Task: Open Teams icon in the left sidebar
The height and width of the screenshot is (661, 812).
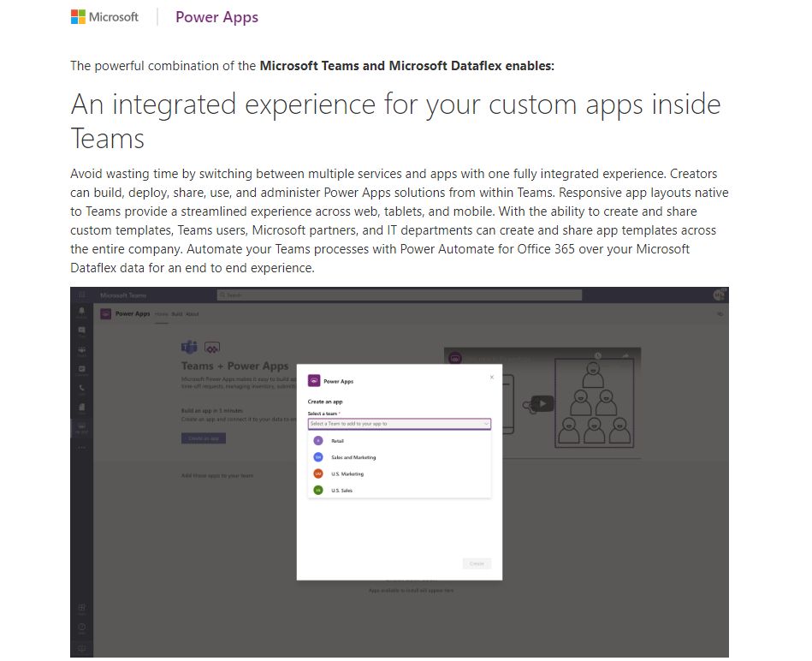Action: 82,351
